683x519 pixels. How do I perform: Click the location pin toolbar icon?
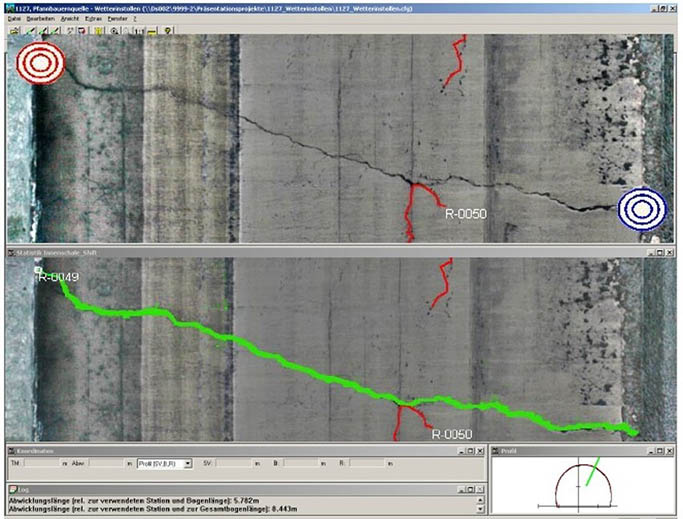[167, 30]
